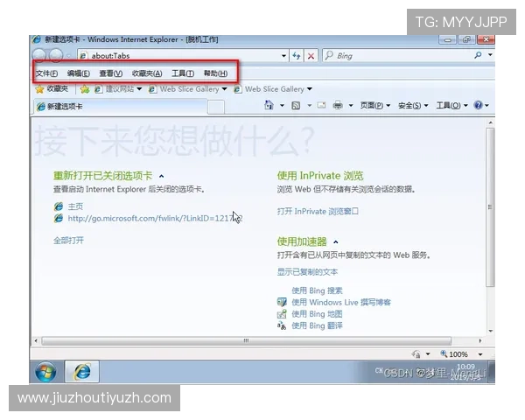
Task: Open the 页面(P) dropdown menu
Action: coord(375,106)
